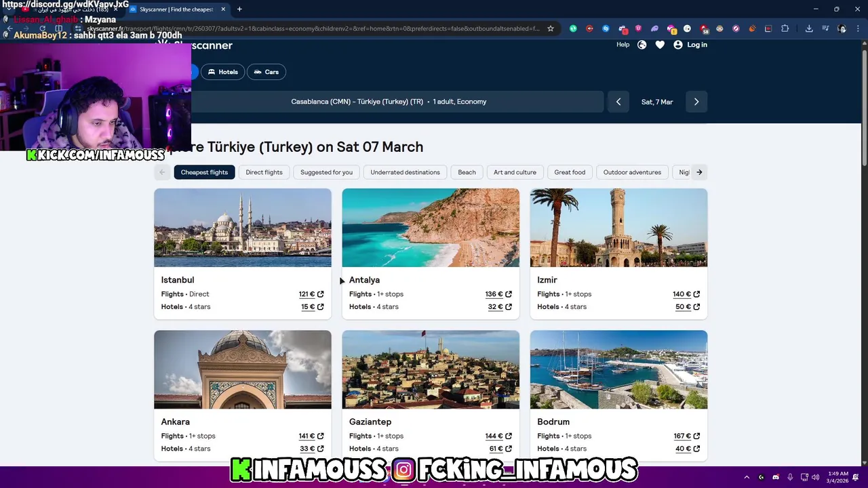Open the Cars section
Screen dimensions: 868x488
click(x=266, y=72)
